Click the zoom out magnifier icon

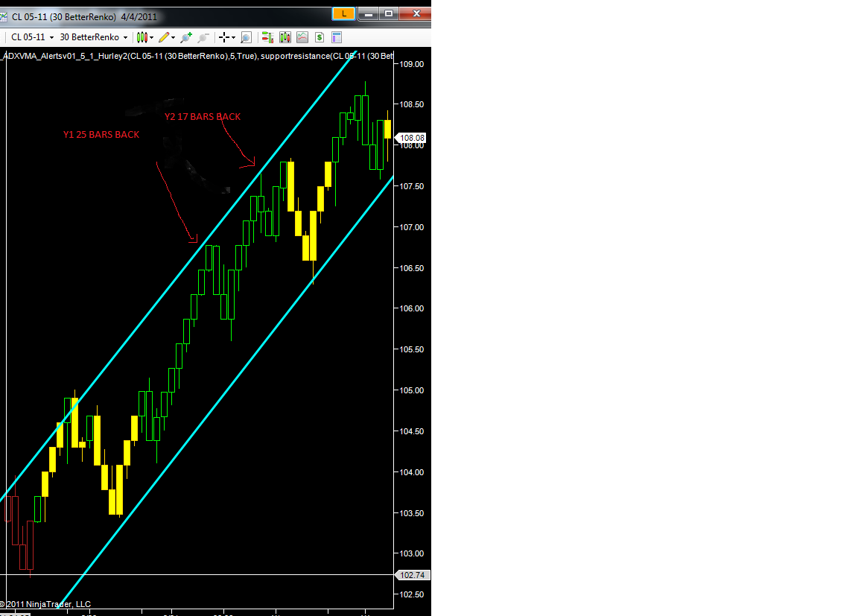tap(203, 37)
